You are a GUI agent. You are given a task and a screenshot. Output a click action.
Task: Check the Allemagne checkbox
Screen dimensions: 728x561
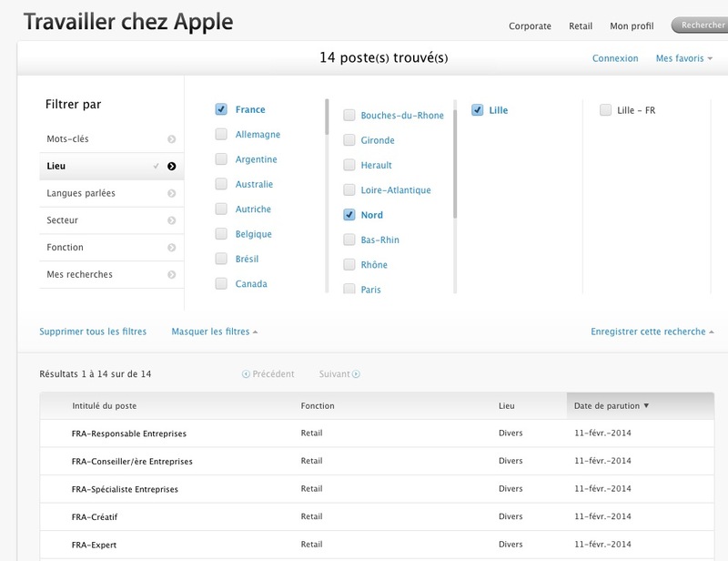tap(221, 134)
